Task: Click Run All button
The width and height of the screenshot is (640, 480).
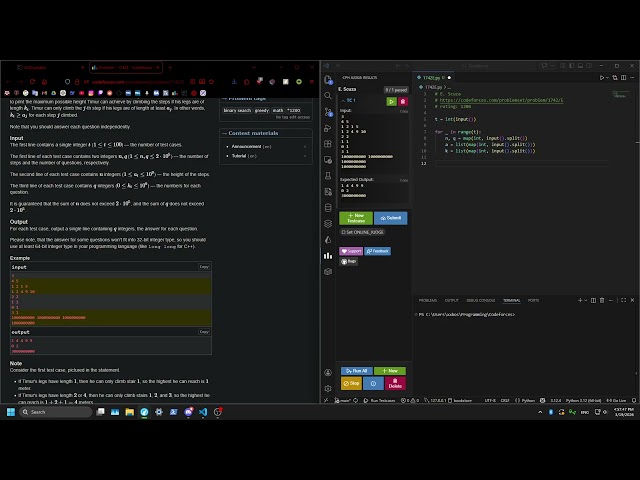Action: (x=356, y=371)
